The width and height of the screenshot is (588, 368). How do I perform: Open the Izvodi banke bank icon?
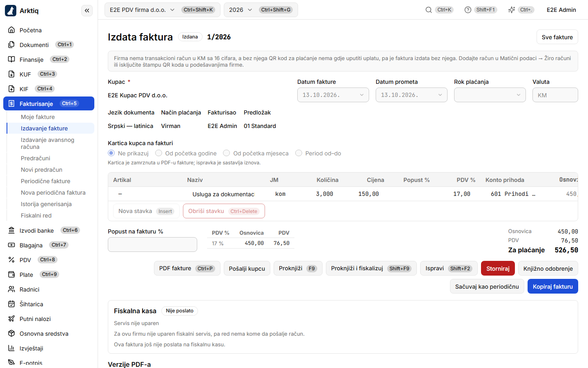click(11, 230)
